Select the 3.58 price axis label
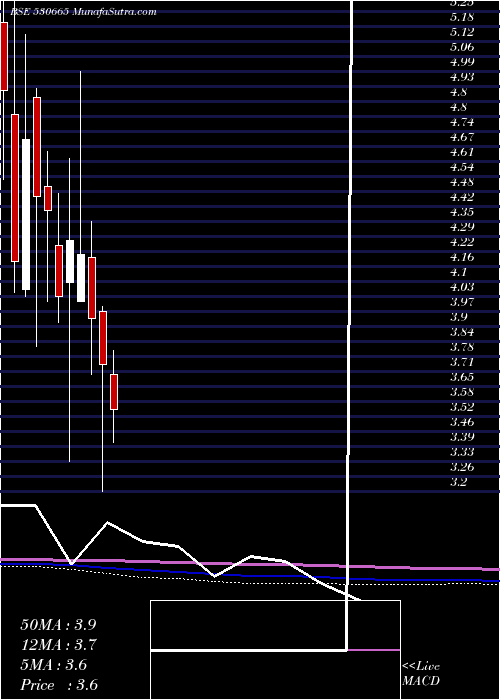 pos(462,392)
